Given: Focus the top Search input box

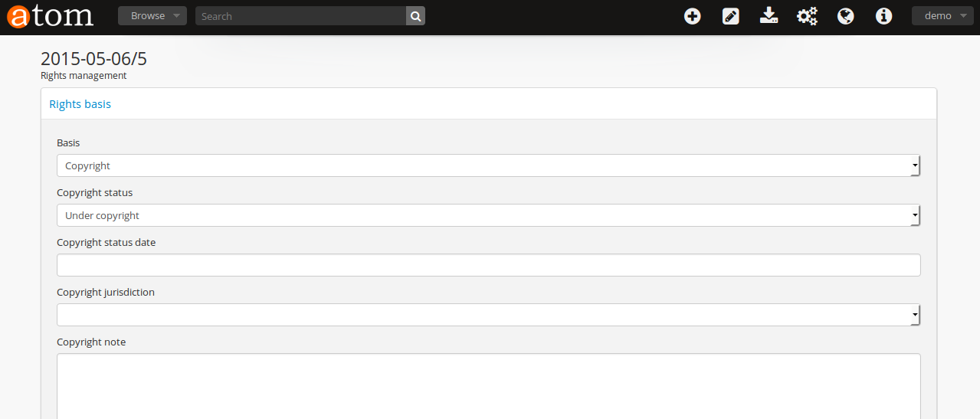Looking at the screenshot, I should click(x=300, y=16).
